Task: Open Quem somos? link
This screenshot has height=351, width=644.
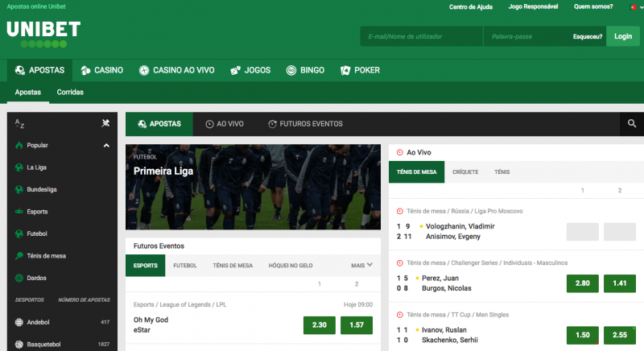Action: pos(593,6)
